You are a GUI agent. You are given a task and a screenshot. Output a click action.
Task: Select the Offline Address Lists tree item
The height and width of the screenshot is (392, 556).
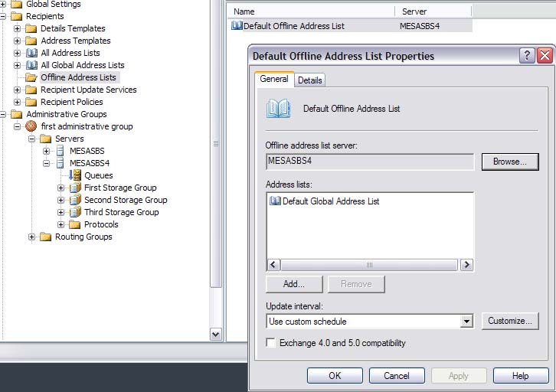coord(78,77)
